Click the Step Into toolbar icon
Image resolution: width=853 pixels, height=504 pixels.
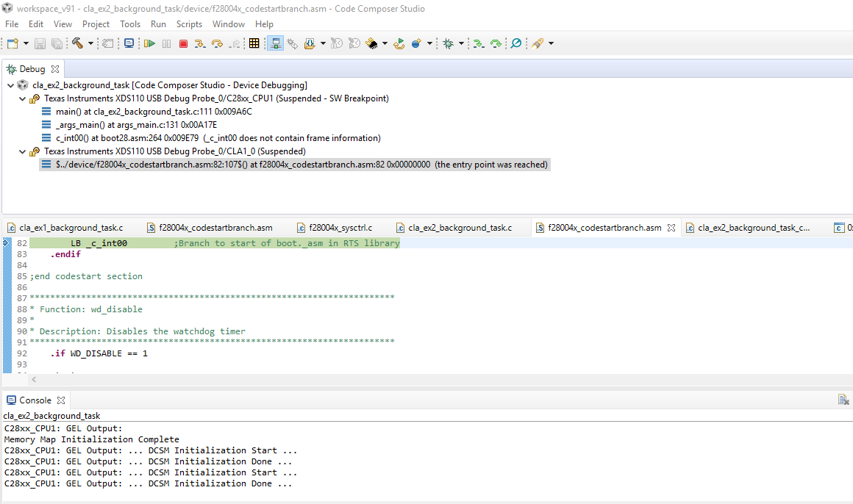200,44
